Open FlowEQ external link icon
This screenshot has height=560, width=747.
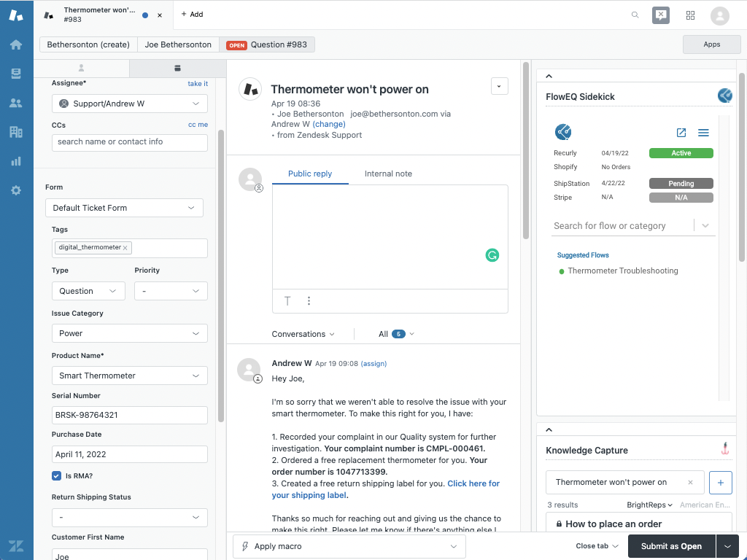(681, 133)
